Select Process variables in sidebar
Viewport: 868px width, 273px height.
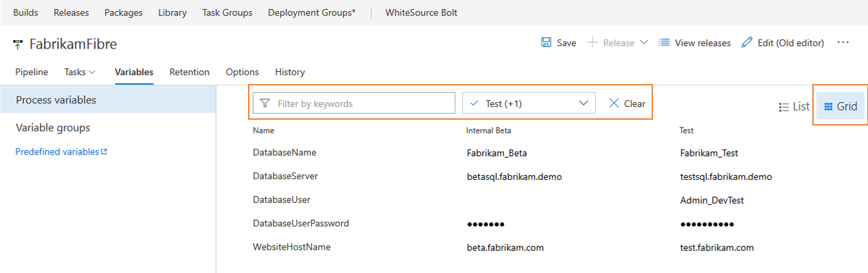point(108,100)
